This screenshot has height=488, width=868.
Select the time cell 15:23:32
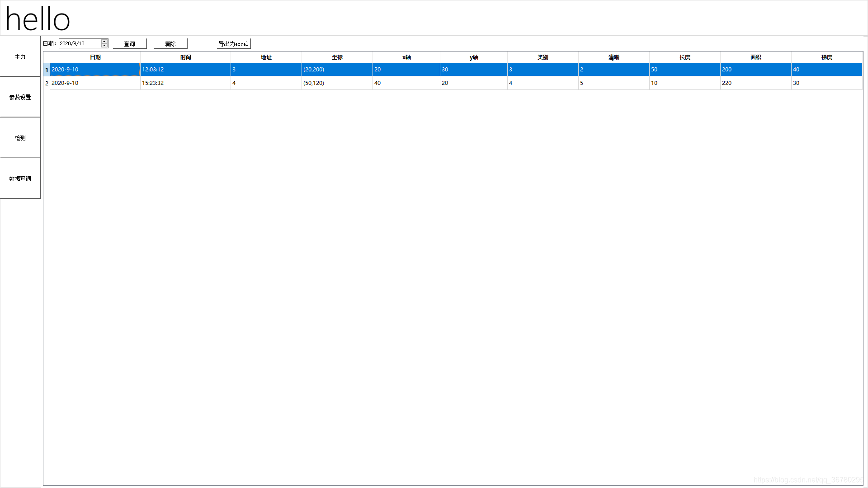[x=185, y=83]
